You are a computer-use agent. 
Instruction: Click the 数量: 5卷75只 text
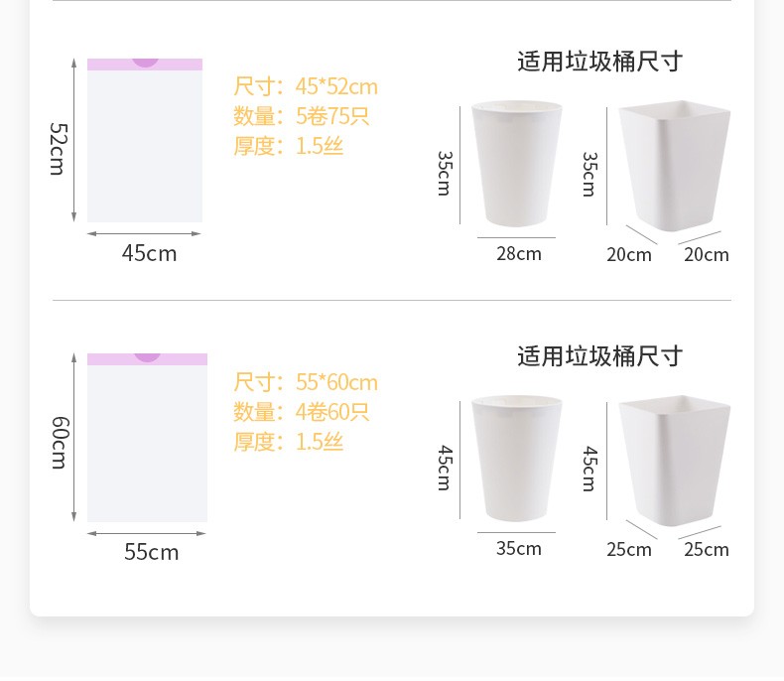point(302,116)
